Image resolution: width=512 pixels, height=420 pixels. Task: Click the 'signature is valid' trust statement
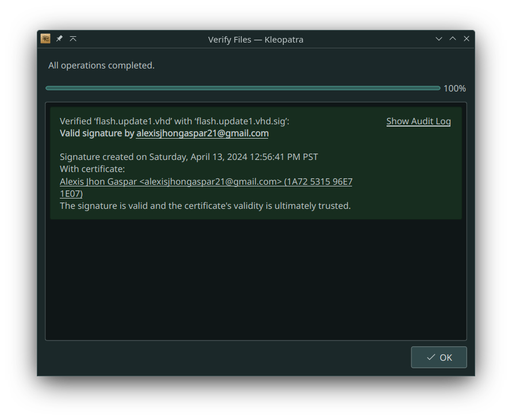(205, 206)
